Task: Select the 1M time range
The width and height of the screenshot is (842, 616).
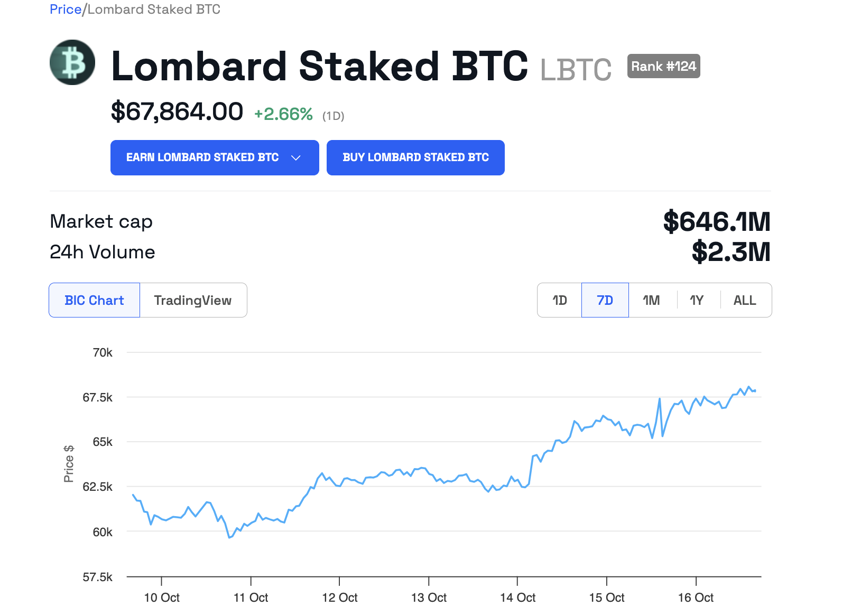Action: click(651, 300)
